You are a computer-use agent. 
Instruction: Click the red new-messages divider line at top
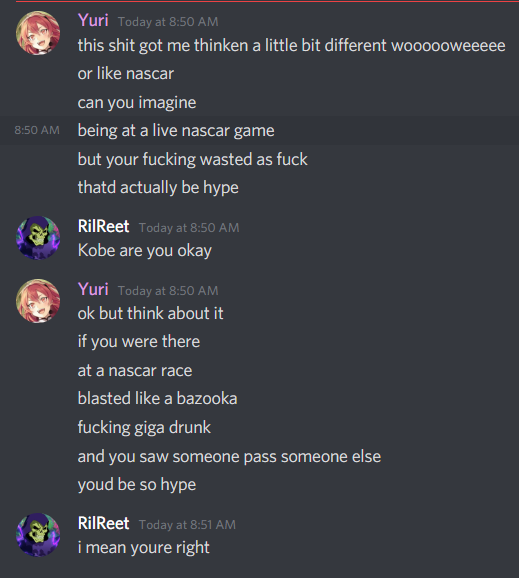point(267,1)
